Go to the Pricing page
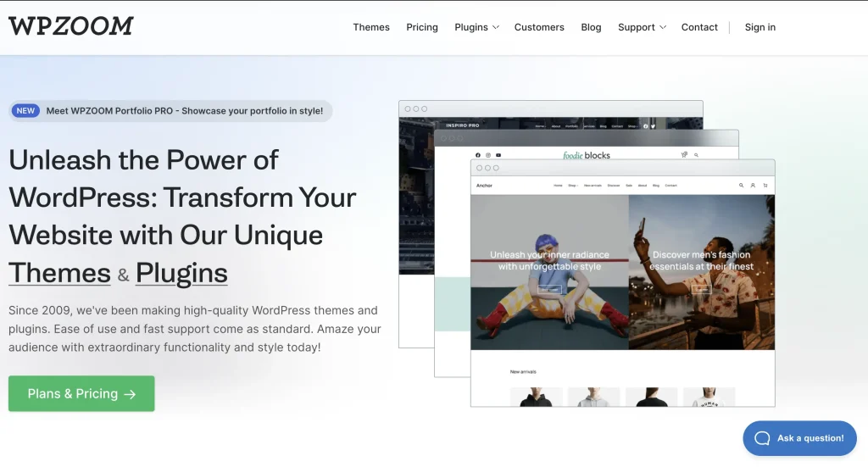 coord(422,27)
